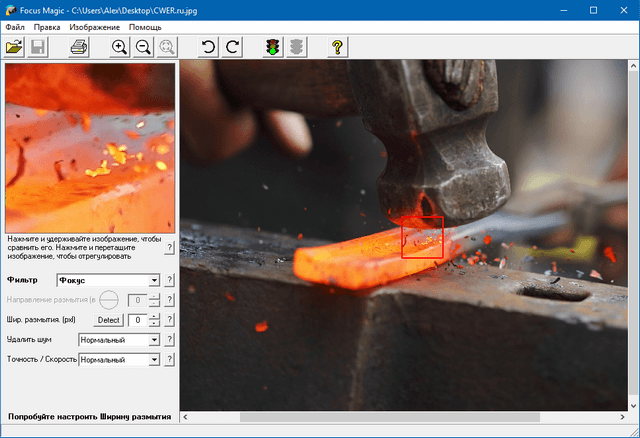Click the help button beside the Фильтр dropdown
Image resolution: width=640 pixels, height=438 pixels.
[x=170, y=281]
